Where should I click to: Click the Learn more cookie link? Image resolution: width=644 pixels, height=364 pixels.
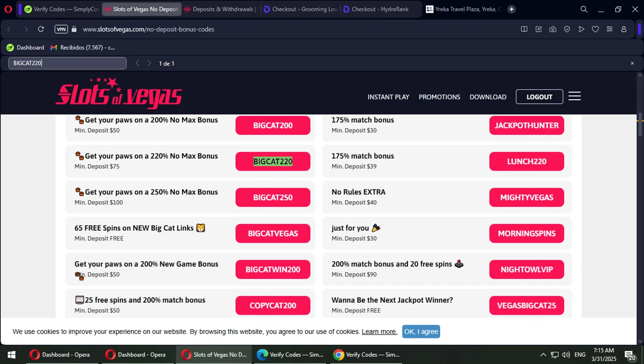pyautogui.click(x=380, y=332)
